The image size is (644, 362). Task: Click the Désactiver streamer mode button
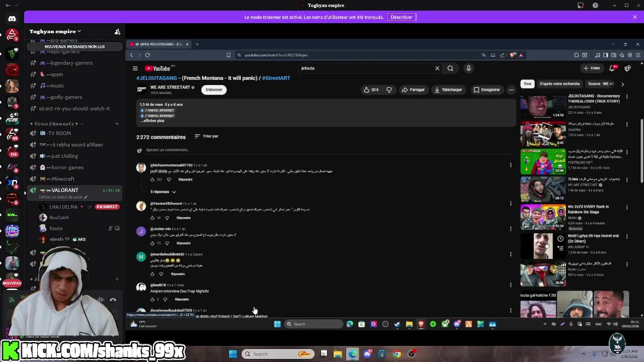tap(401, 17)
